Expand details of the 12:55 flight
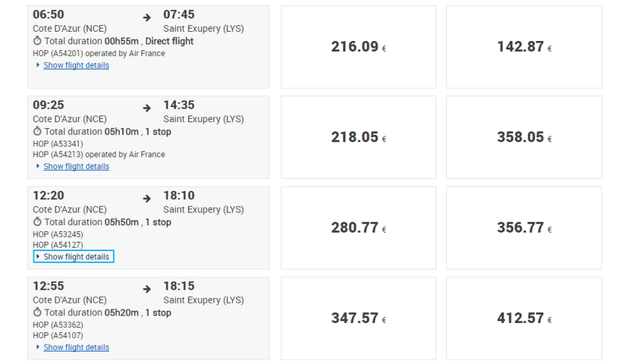Screen dimensions: 622x364 [76, 347]
